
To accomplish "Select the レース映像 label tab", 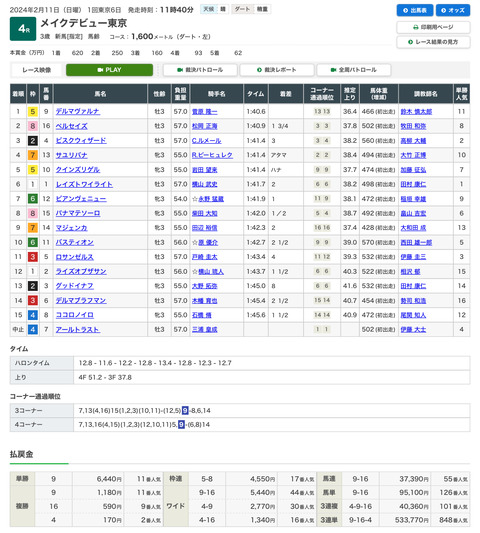I will pos(37,70).
